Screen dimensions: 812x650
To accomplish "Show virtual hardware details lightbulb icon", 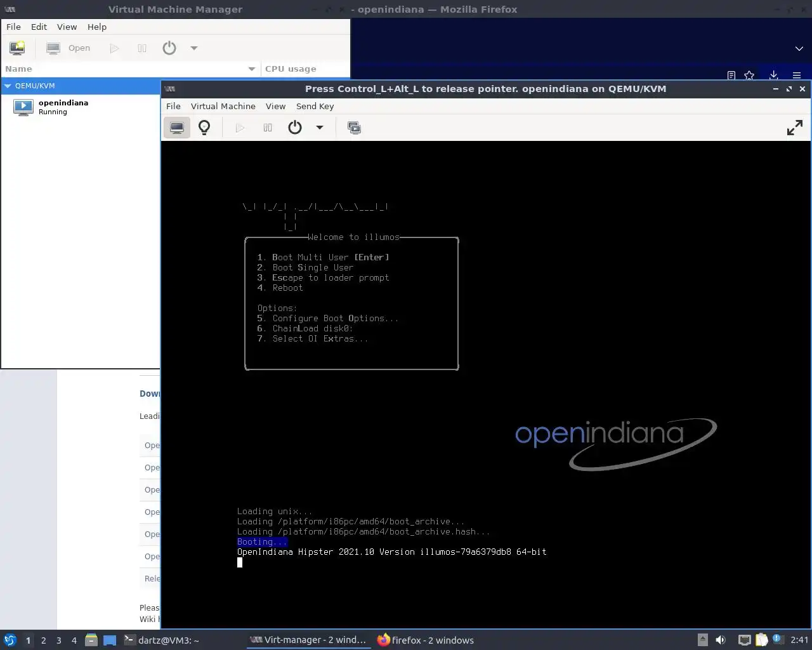I will click(x=204, y=128).
